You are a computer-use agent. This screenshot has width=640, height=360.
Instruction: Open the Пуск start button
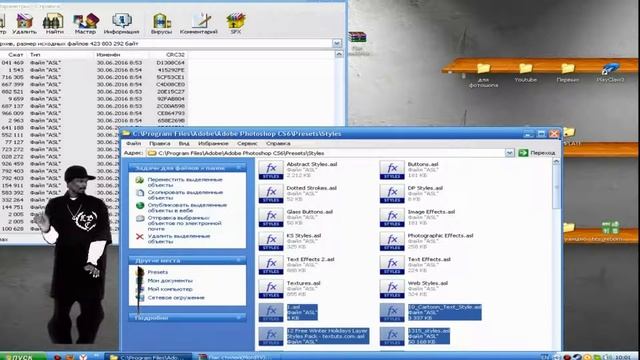[22, 357]
